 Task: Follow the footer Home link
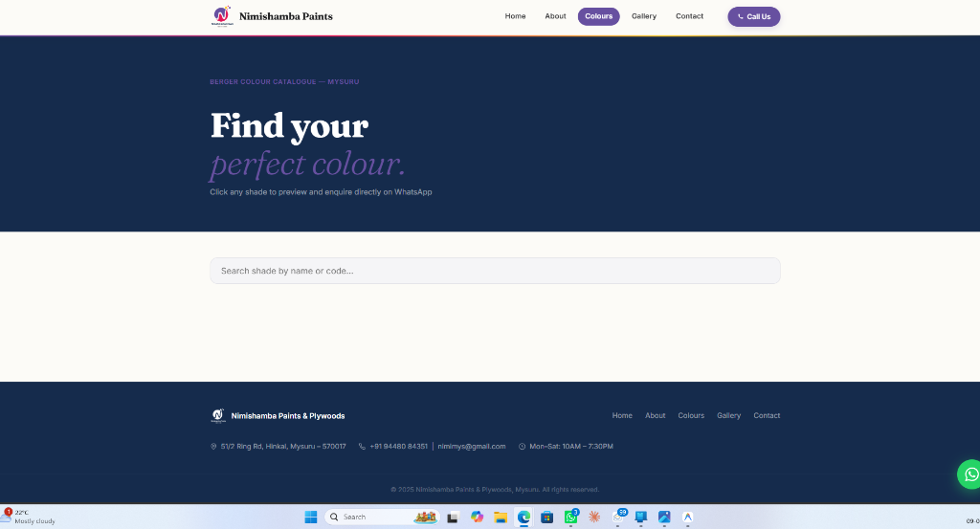click(622, 415)
